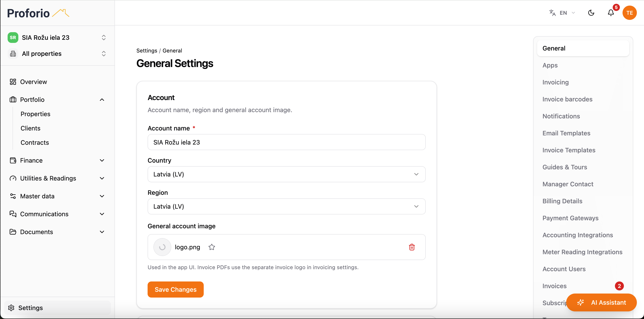Click Save Changes button

click(x=176, y=289)
